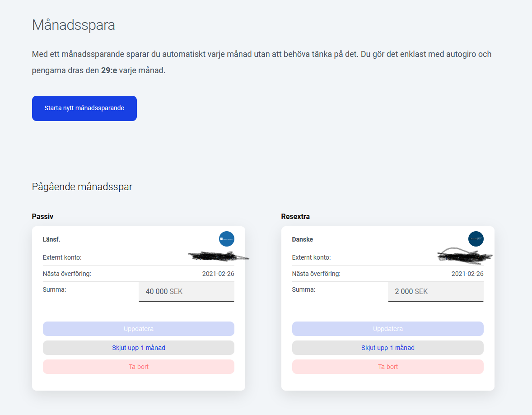Select the Passiv savings plan title

(42, 217)
